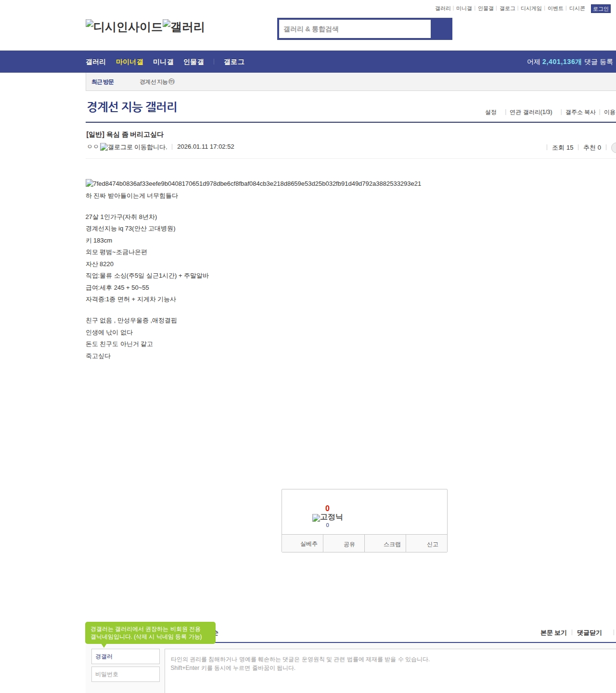This screenshot has height=693, width=616.
Task: Click 갤주소 복사 to copy gallery address
Action: [x=580, y=112]
